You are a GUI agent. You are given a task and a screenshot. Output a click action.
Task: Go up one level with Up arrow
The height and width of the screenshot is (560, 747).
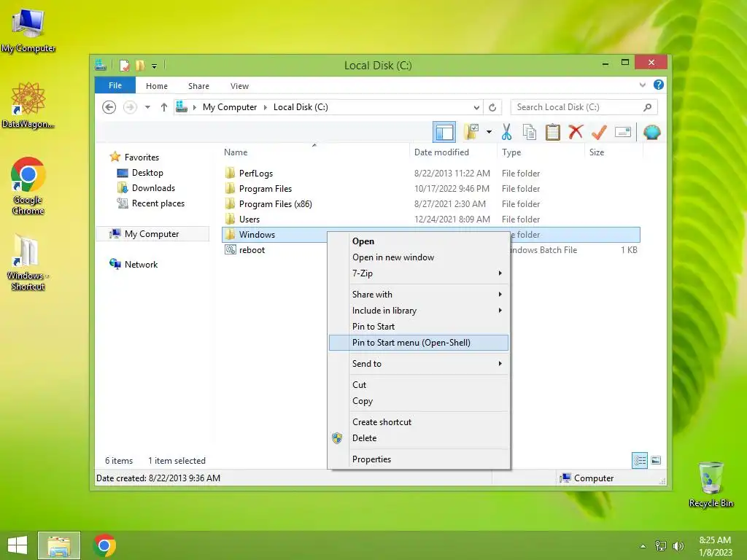(164, 107)
